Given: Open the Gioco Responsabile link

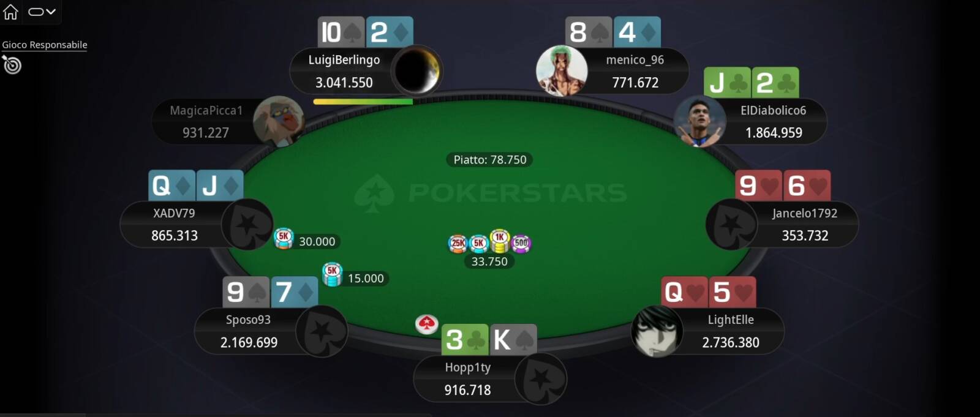Looking at the screenshot, I should click(x=45, y=45).
